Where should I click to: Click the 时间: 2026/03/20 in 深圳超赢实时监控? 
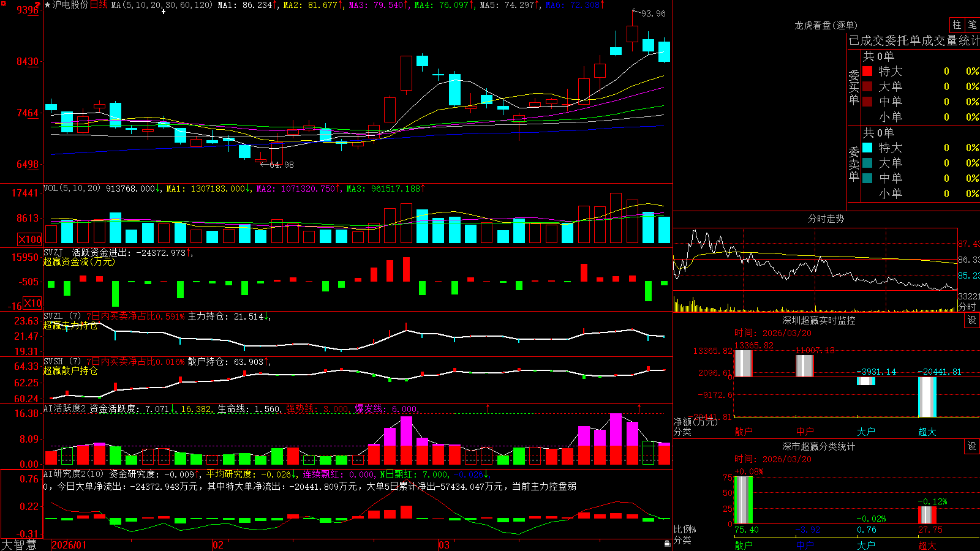tap(773, 333)
